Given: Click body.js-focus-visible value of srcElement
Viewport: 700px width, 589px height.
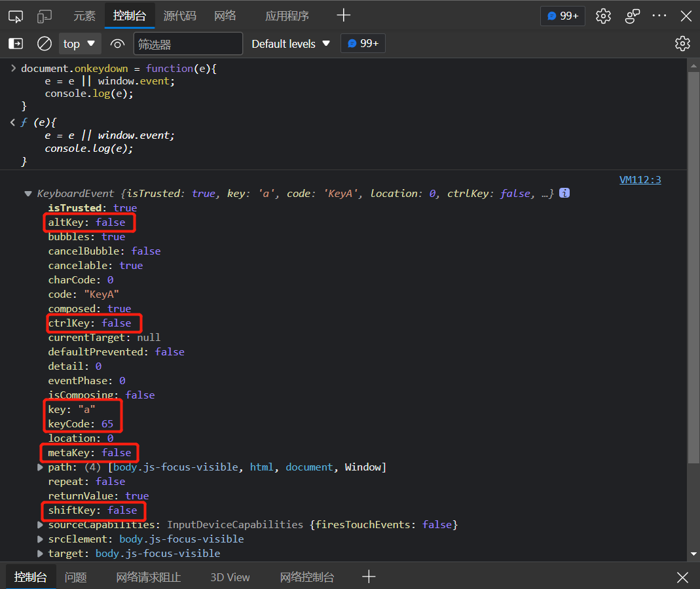Looking at the screenshot, I should [181, 539].
